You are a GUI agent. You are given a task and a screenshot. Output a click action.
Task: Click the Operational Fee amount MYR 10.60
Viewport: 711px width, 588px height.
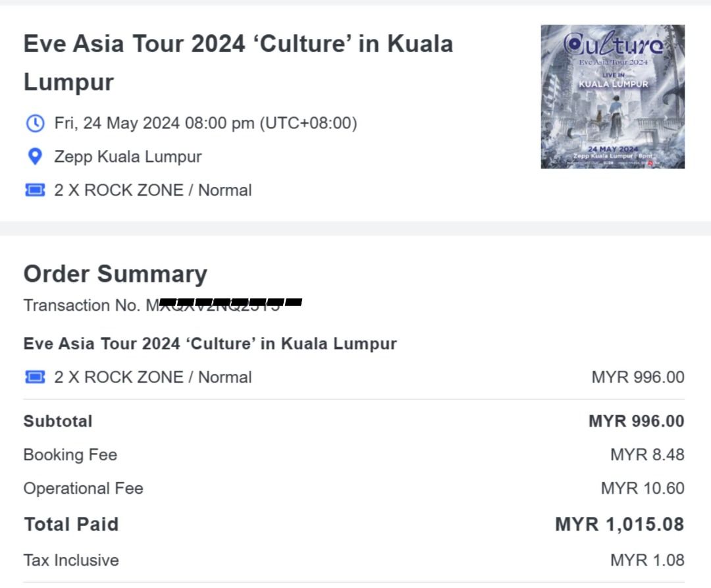coord(642,489)
